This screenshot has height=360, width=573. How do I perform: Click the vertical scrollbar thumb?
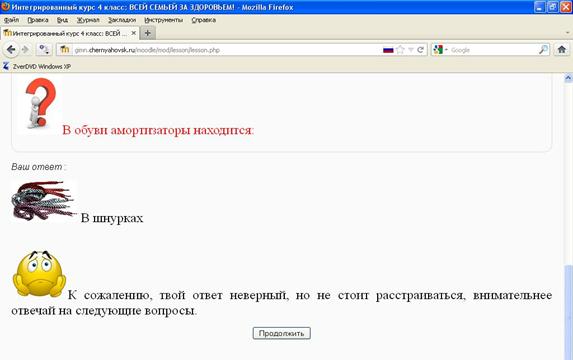(568, 312)
